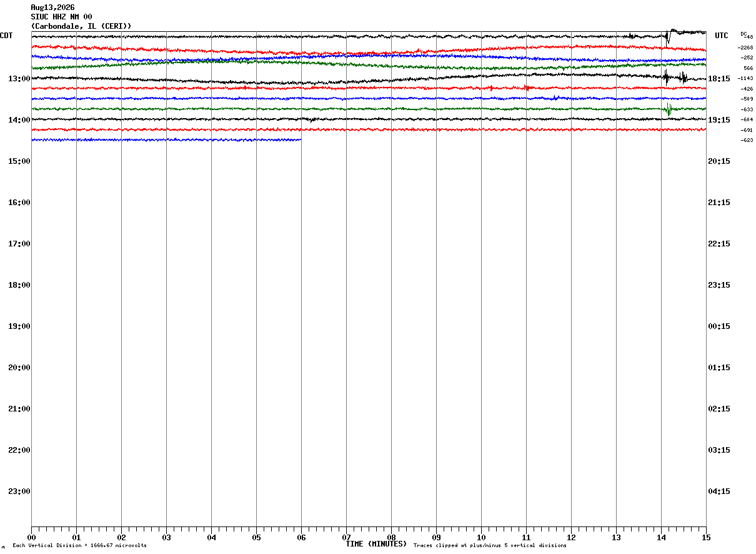Click the green seismic spike near minute 14
Viewport: 756px width, 554px height.
tap(669, 109)
